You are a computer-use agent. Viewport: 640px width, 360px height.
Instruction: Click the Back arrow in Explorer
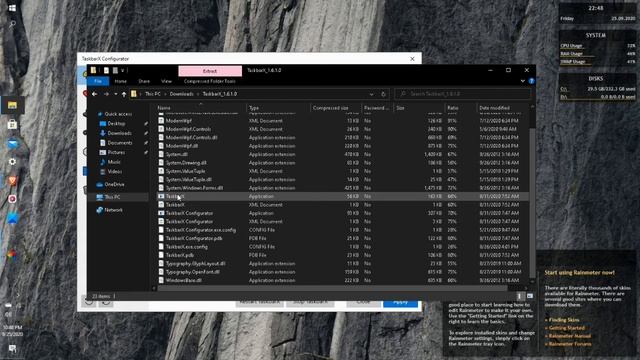tap(95, 94)
